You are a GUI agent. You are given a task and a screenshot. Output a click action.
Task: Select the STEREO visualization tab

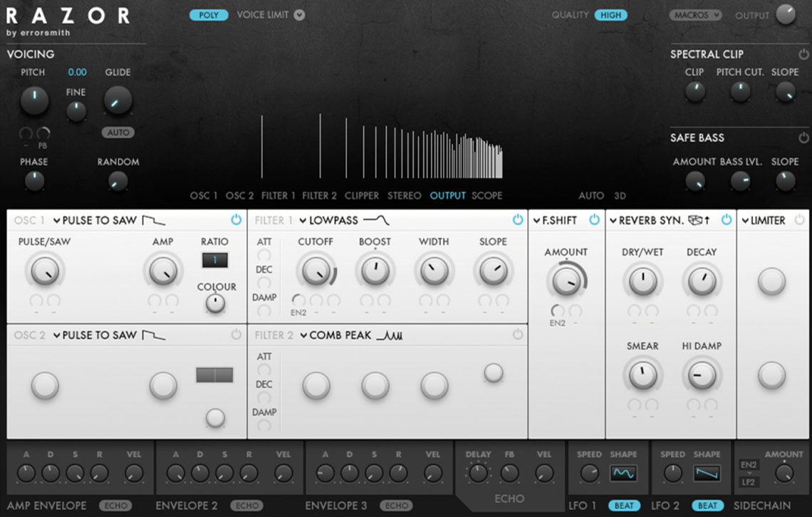tap(404, 195)
